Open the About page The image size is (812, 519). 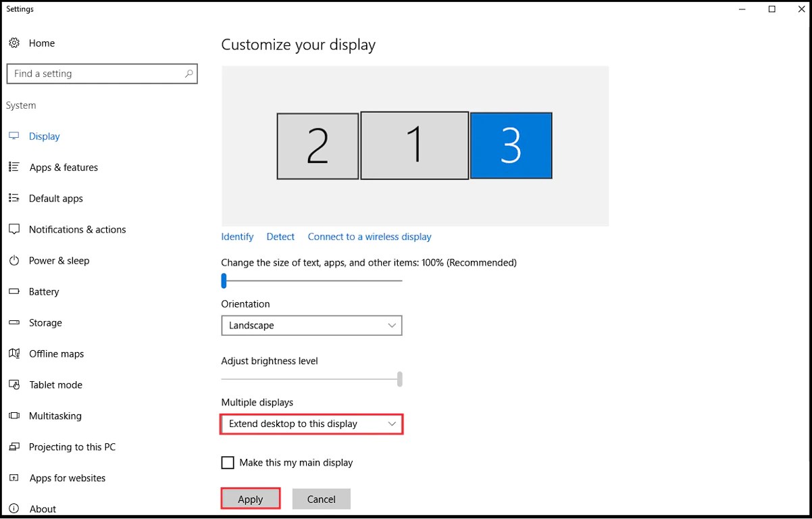43,509
